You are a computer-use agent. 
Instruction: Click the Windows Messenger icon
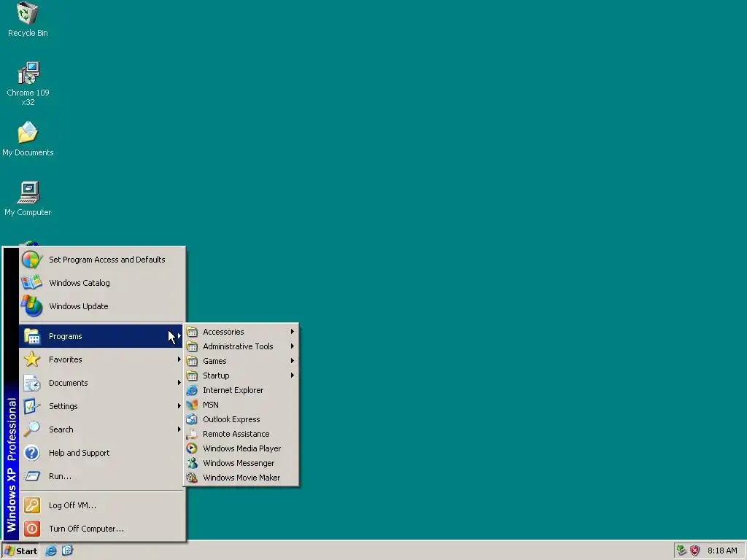coord(192,463)
